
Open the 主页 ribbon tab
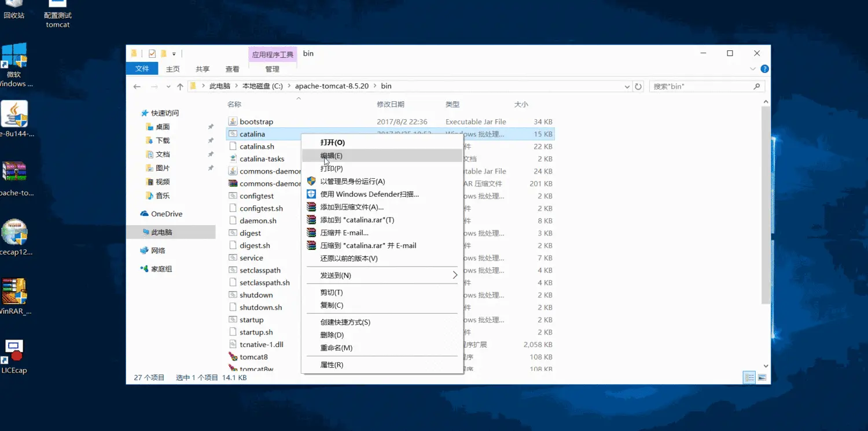[172, 69]
